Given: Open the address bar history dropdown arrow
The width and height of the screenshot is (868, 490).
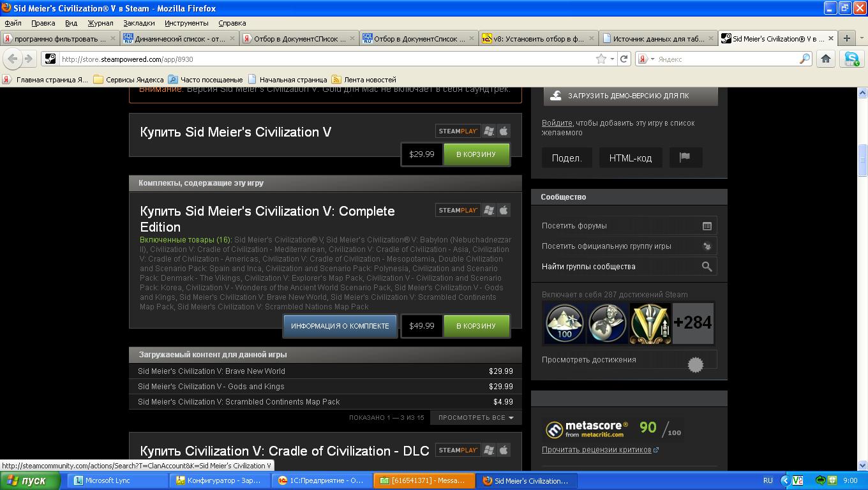Looking at the screenshot, I should click(612, 59).
